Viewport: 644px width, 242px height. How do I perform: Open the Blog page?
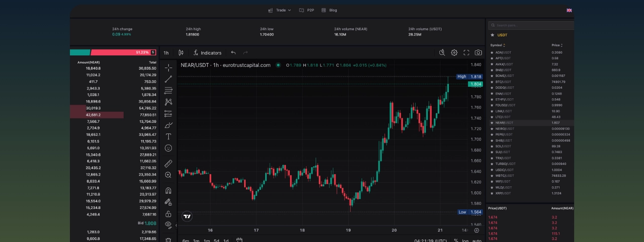click(330, 10)
